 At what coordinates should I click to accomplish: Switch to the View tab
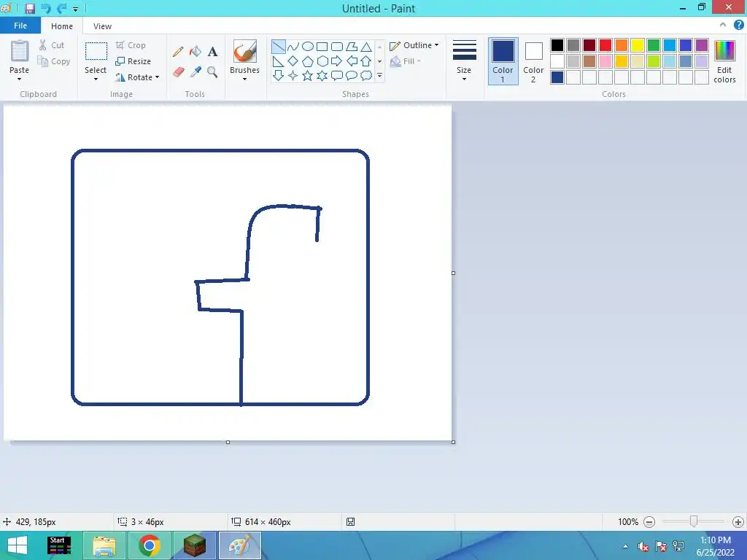[x=102, y=26]
